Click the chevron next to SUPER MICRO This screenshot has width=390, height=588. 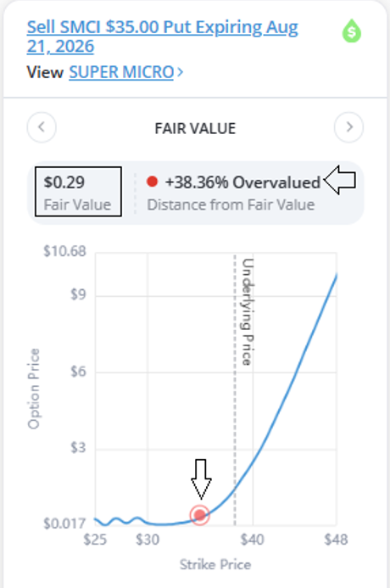pos(181,72)
